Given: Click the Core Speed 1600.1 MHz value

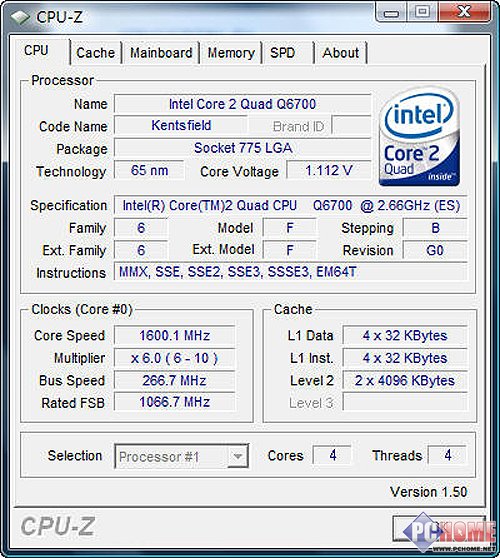Looking at the screenshot, I should 174,335.
